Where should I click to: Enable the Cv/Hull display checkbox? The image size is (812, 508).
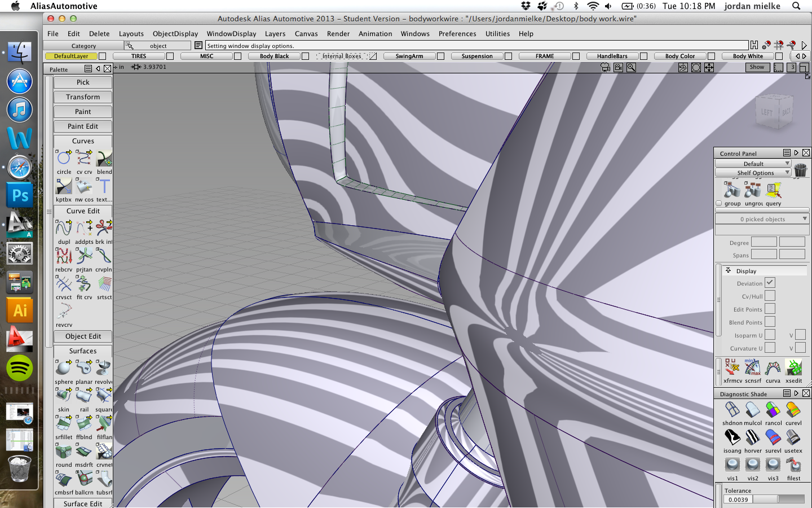(x=770, y=296)
